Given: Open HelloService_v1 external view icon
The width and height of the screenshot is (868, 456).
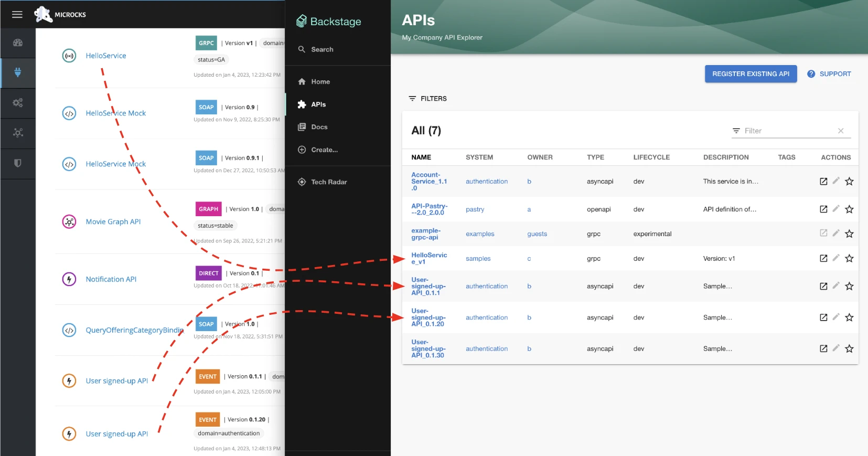Looking at the screenshot, I should click(823, 259).
